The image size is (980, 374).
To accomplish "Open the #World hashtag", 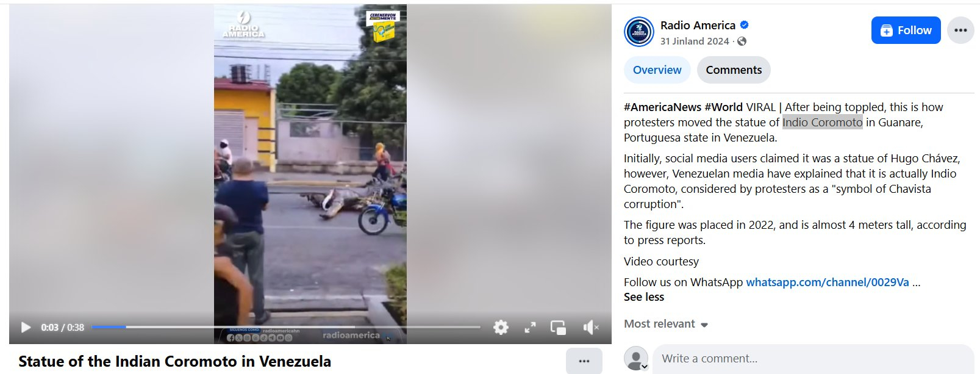I will point(723,107).
